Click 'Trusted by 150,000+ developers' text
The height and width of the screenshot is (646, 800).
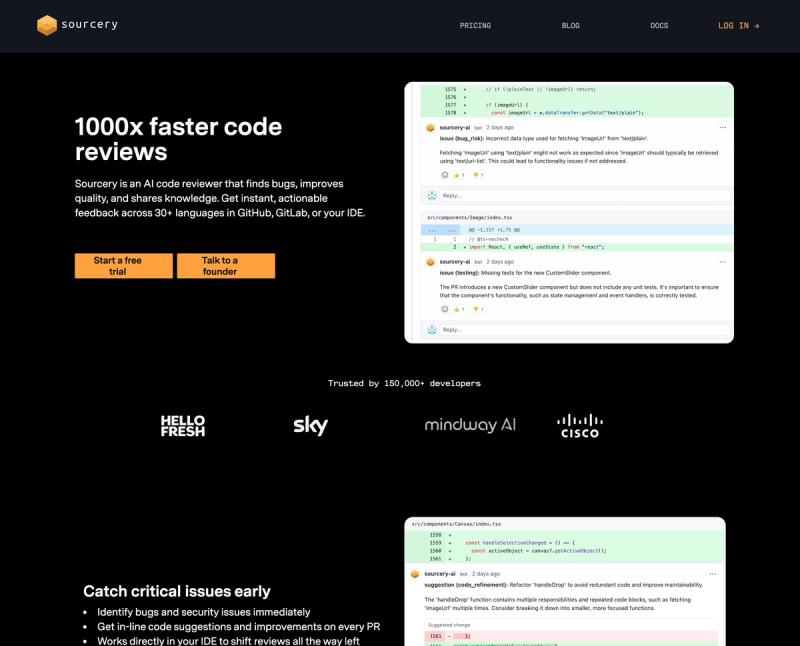[x=404, y=383]
